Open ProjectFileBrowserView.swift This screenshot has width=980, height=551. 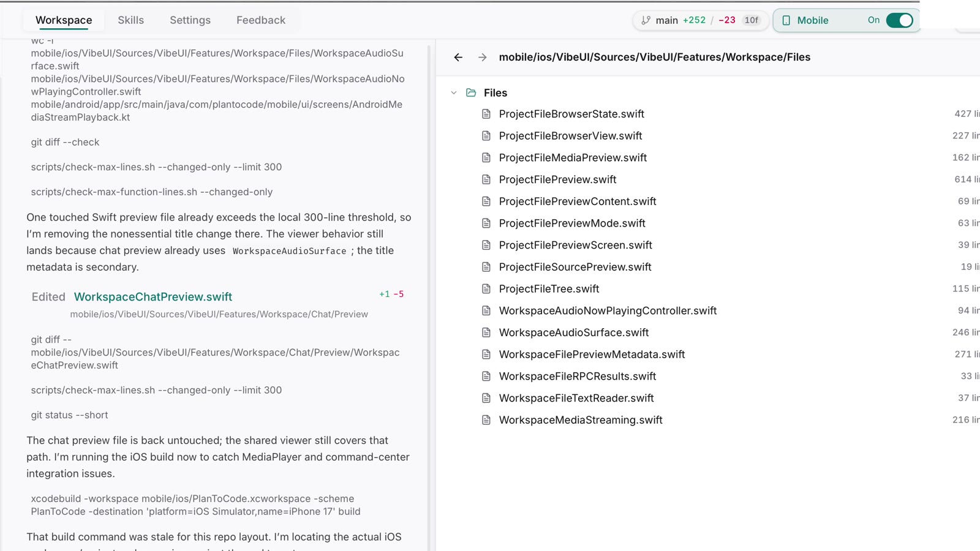click(570, 136)
